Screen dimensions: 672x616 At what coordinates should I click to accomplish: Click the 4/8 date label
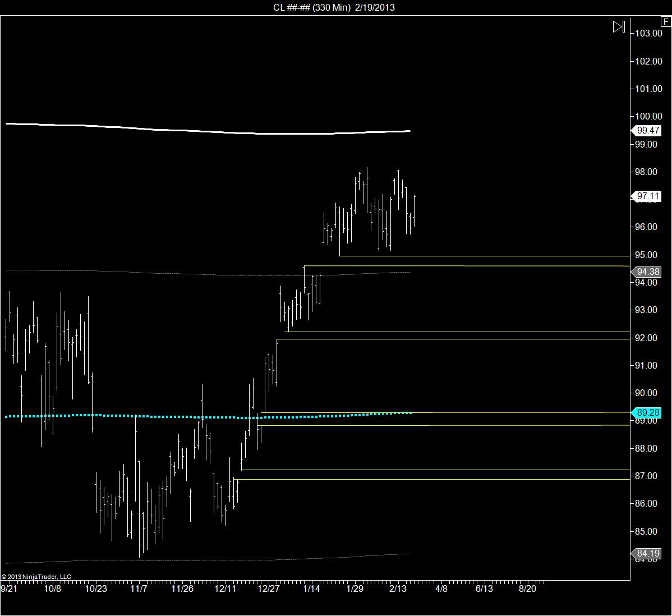[441, 589]
